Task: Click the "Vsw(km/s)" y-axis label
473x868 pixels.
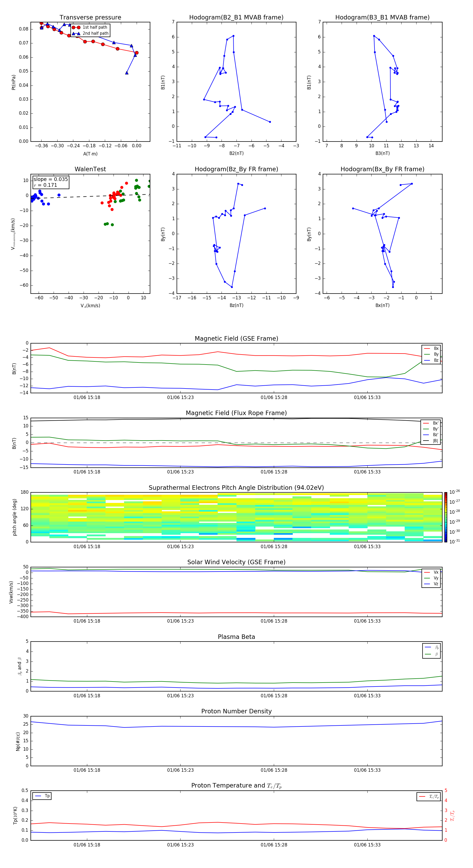Action: [x=11, y=592]
